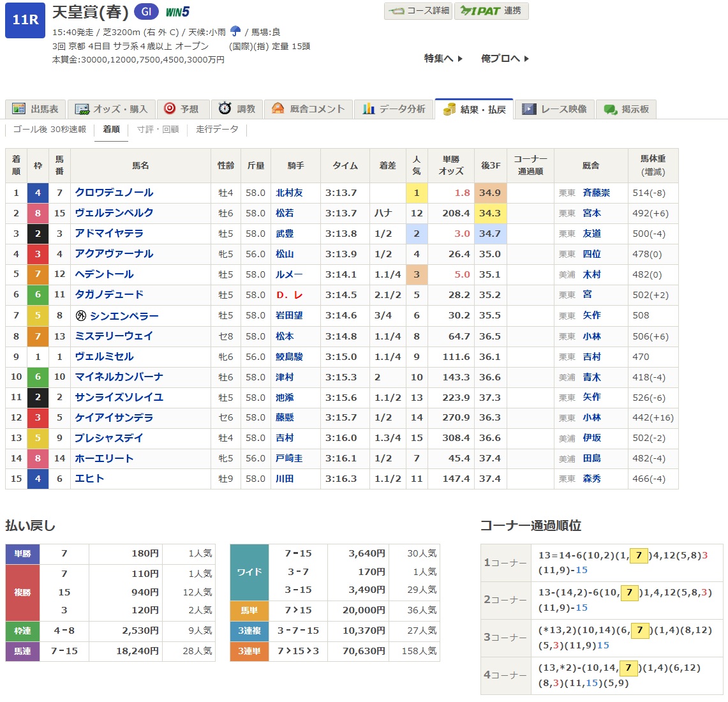This screenshot has width=728, height=702.
Task: Click the 調教 stopwatch icon
Action: click(x=225, y=108)
